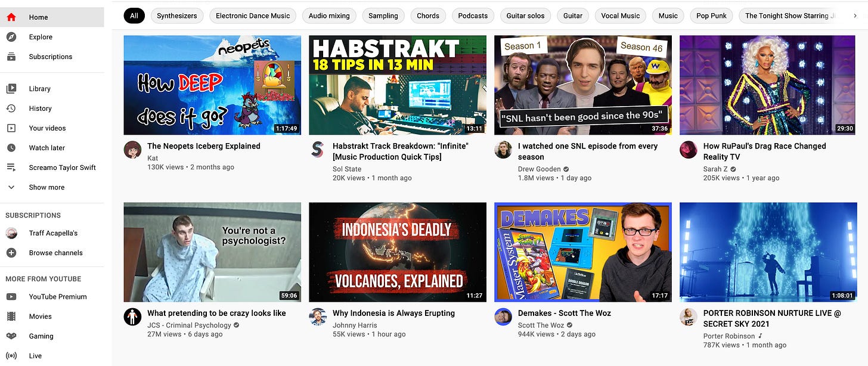Click Johnny Harris's channel avatar
Image resolution: width=868 pixels, height=366 pixels.
[x=318, y=317]
